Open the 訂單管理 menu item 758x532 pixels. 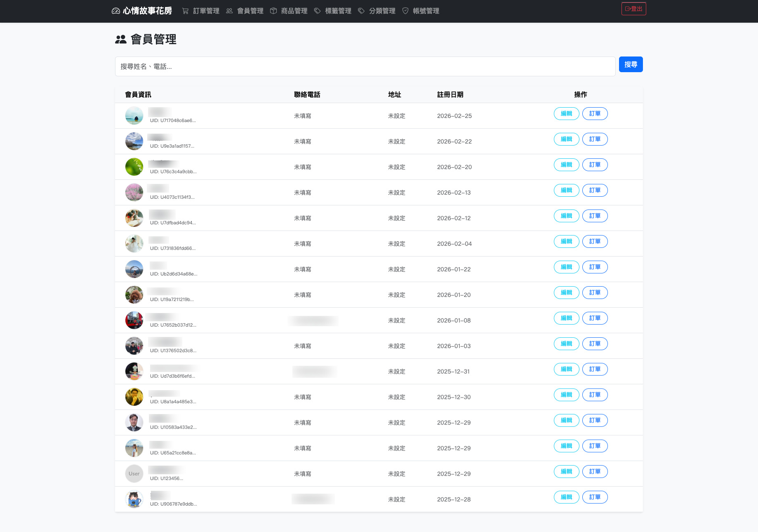[x=206, y=11]
